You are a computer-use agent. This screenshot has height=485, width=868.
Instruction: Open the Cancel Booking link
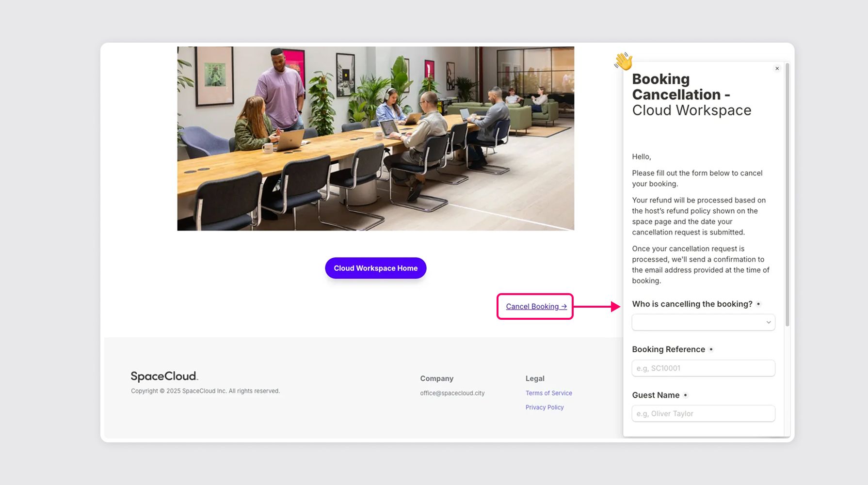(x=536, y=306)
